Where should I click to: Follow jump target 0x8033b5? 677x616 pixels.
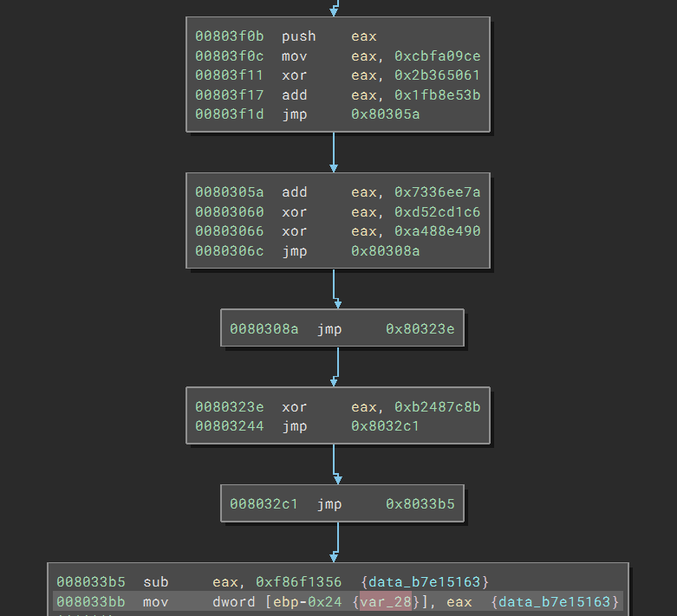tap(420, 503)
